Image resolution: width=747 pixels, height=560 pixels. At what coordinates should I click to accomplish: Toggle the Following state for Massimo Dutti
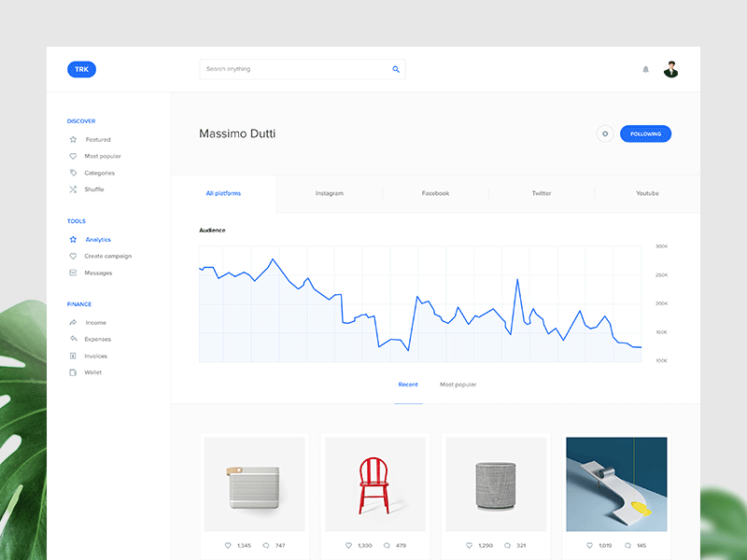point(645,133)
